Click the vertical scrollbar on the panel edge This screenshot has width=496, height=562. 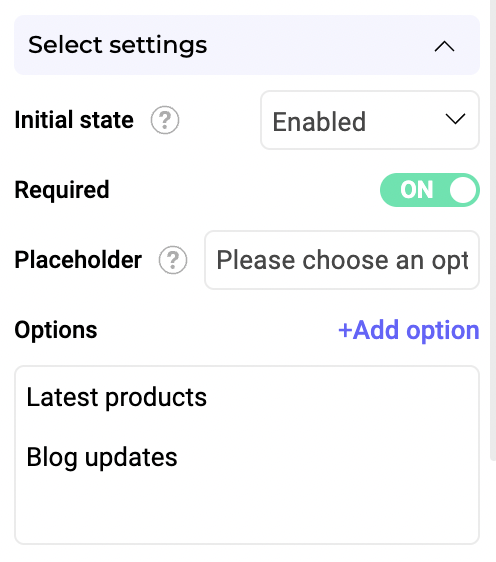point(493,229)
